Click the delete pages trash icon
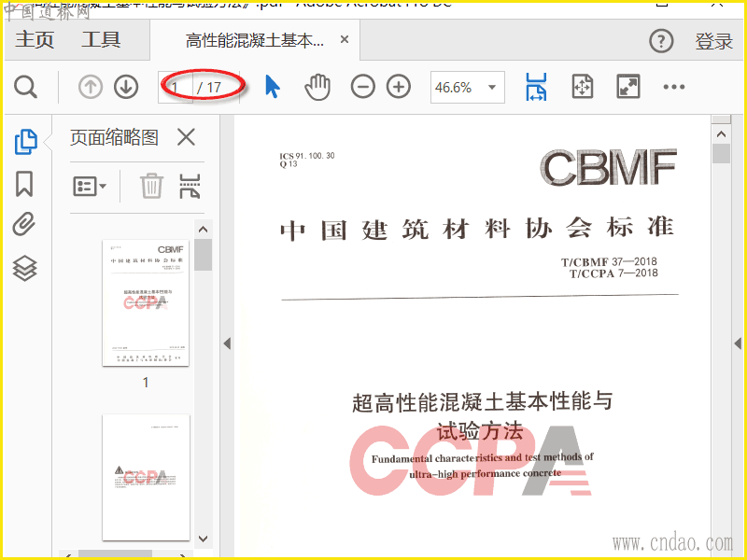 coord(151,186)
